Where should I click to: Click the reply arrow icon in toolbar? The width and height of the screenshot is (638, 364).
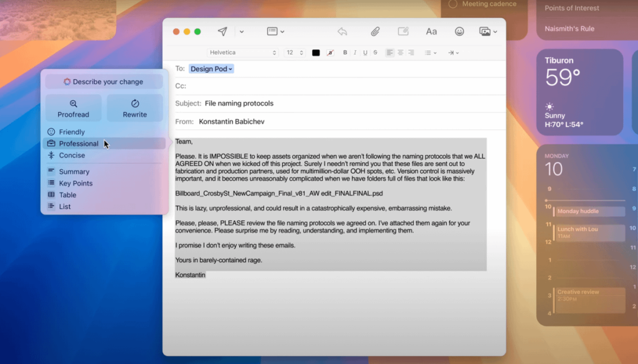[342, 32]
